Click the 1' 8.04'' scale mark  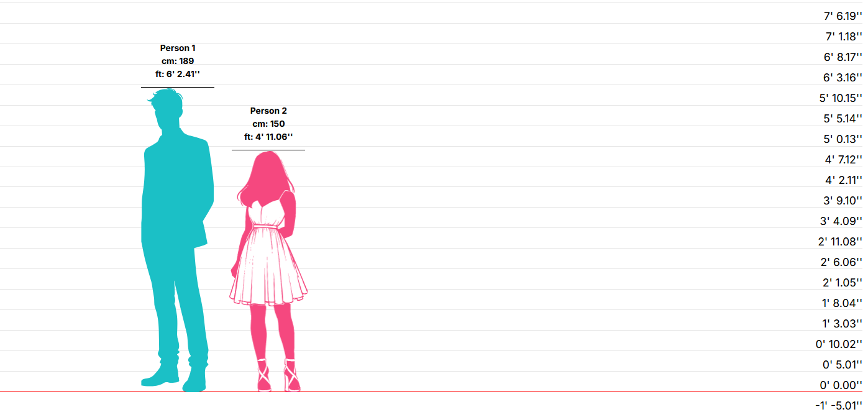coord(843,303)
